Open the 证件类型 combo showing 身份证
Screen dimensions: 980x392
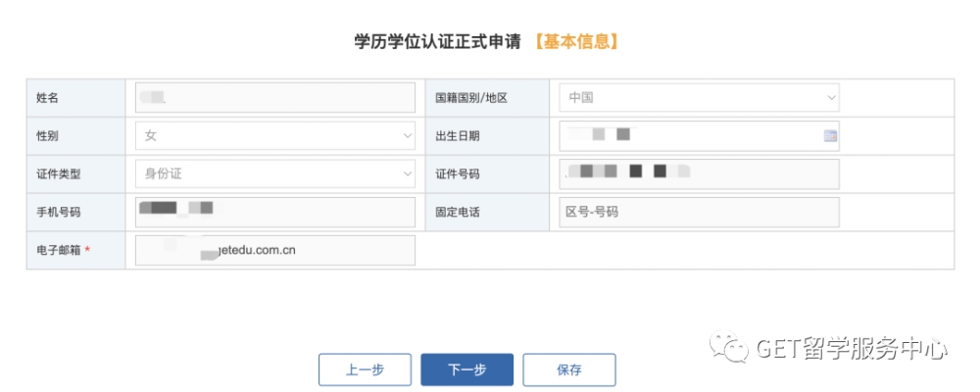coord(275,173)
